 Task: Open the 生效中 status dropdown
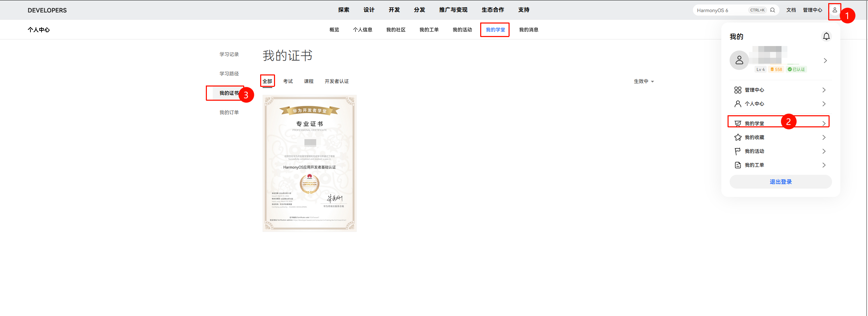pos(643,81)
